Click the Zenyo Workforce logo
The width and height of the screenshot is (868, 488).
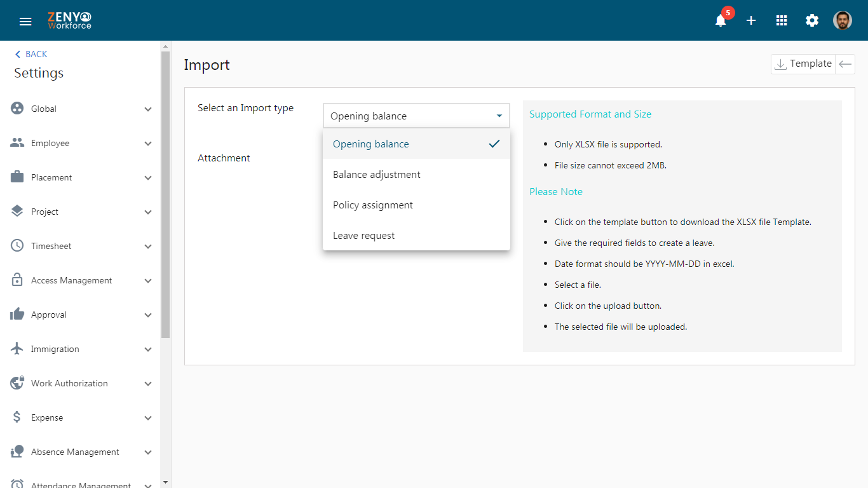point(70,20)
